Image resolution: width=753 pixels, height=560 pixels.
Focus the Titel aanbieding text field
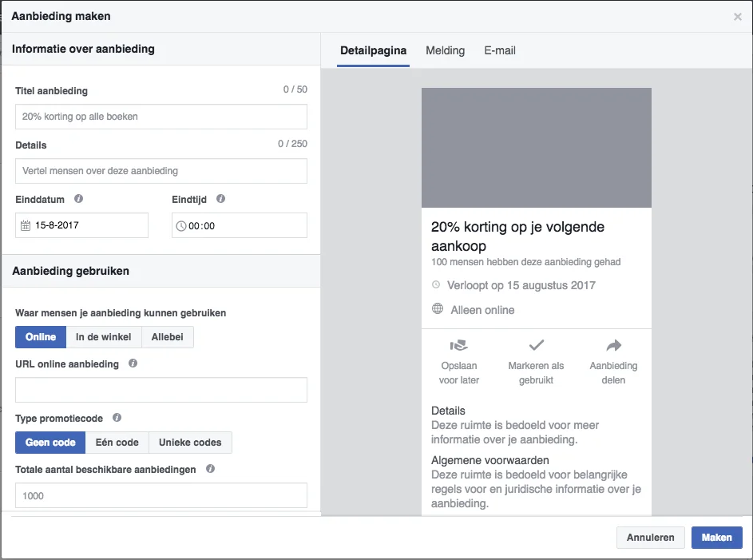pos(161,117)
